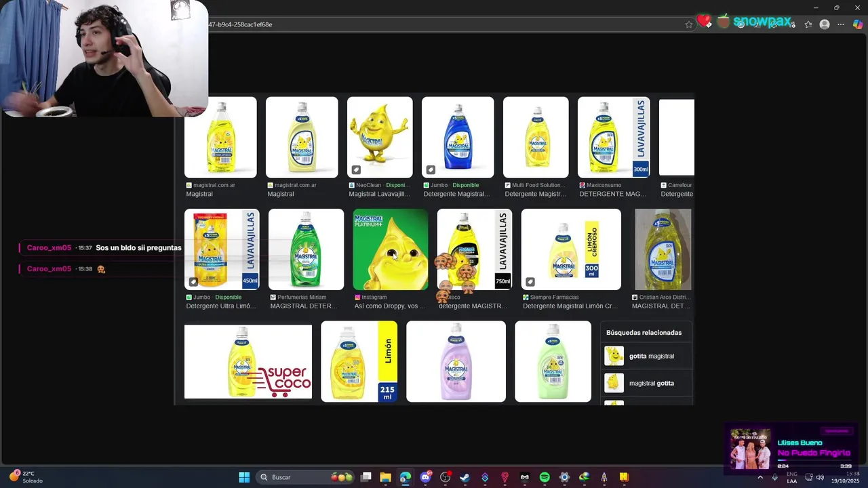Open Discord from the taskbar
The height and width of the screenshot is (488, 868).
tap(425, 477)
